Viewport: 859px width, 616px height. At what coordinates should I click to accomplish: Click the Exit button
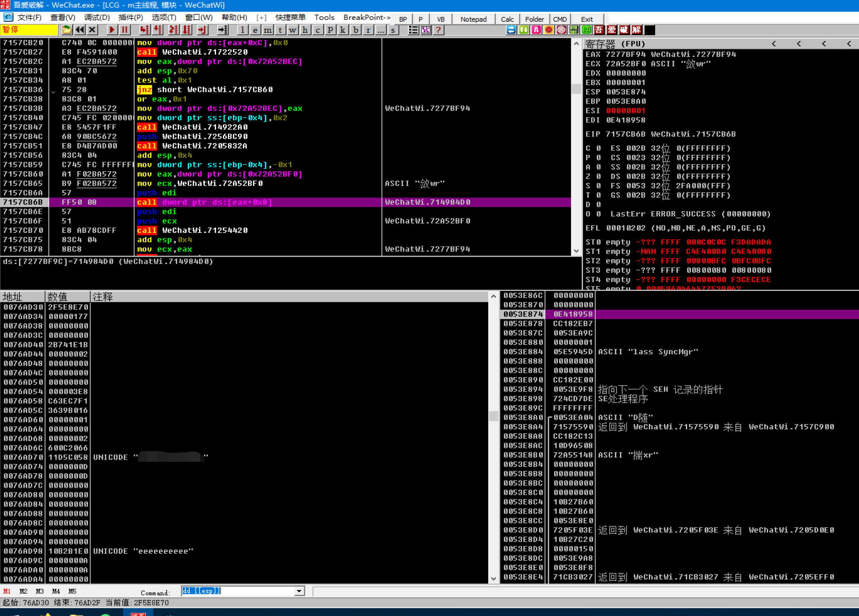tap(587, 19)
